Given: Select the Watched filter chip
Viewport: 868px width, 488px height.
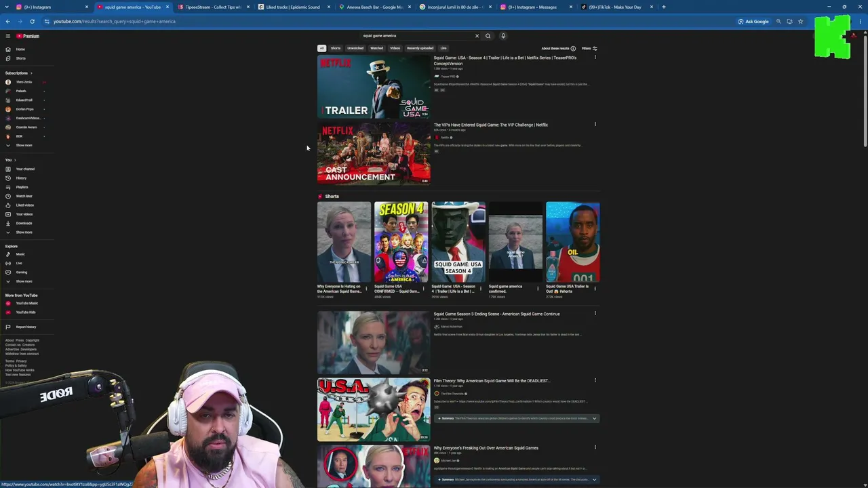Looking at the screenshot, I should click(x=376, y=48).
